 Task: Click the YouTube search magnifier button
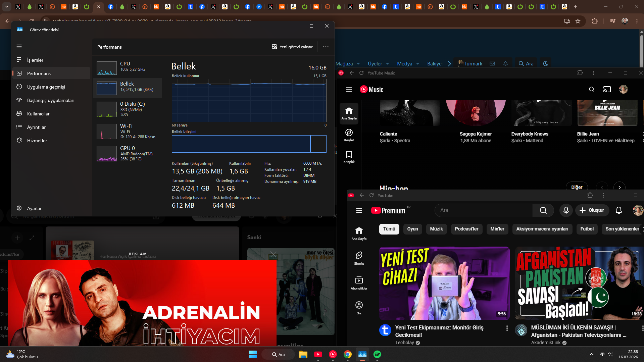(543, 210)
